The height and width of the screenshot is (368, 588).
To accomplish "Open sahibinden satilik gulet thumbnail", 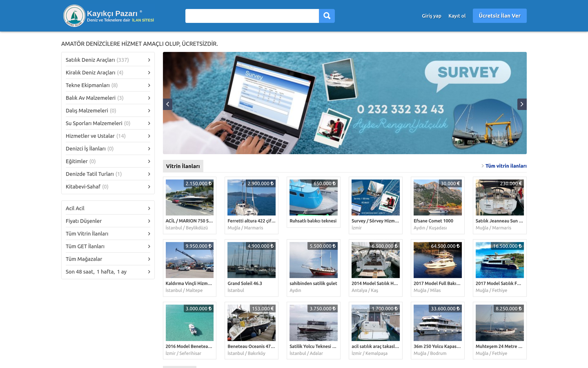I will click(314, 260).
